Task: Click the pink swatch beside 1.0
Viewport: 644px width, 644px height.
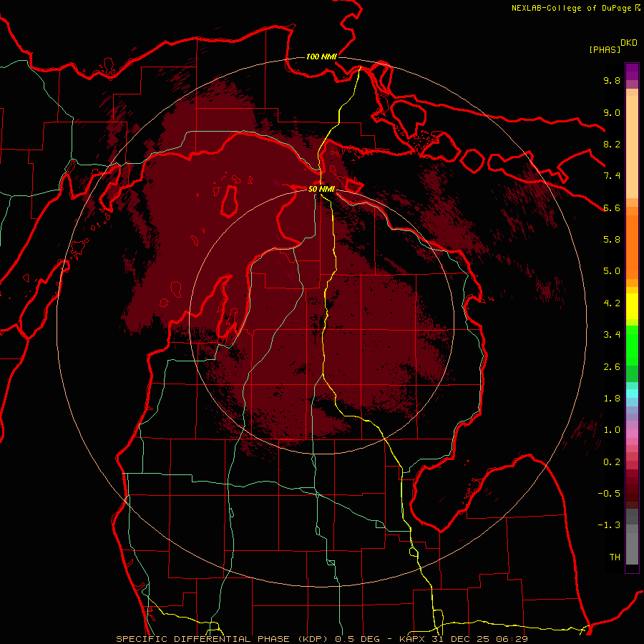Action: click(x=632, y=434)
